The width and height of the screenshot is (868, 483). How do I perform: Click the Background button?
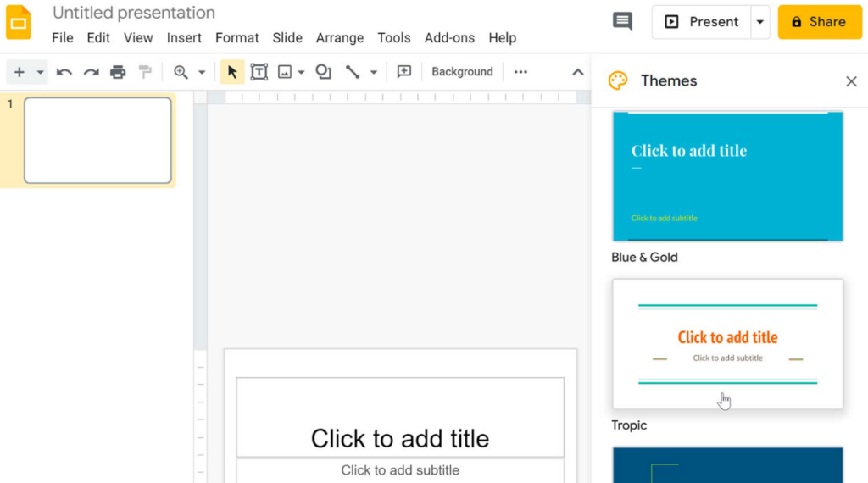click(462, 72)
